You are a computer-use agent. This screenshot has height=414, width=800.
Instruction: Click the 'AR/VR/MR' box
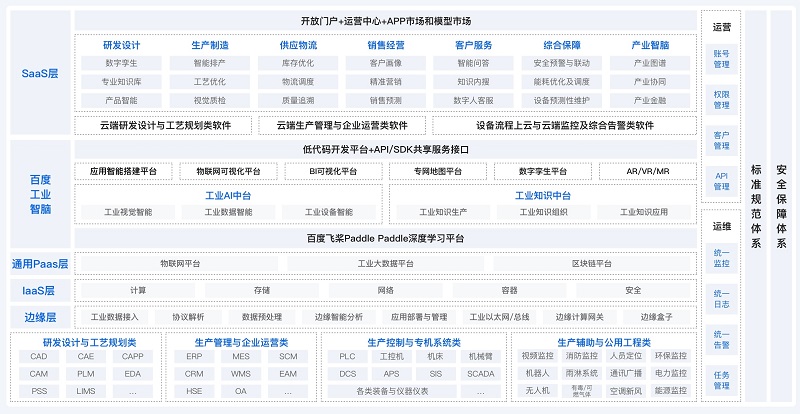coord(648,172)
